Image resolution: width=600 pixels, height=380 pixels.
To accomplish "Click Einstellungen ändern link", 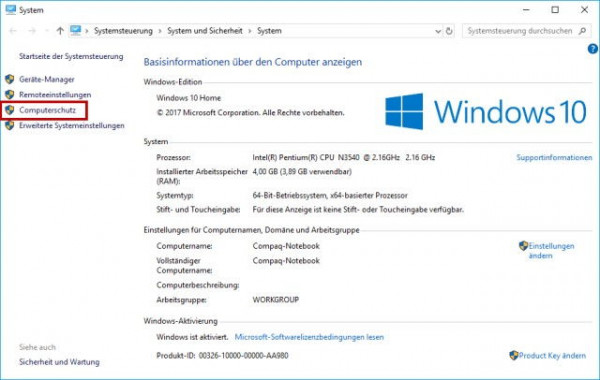I will pos(551,251).
